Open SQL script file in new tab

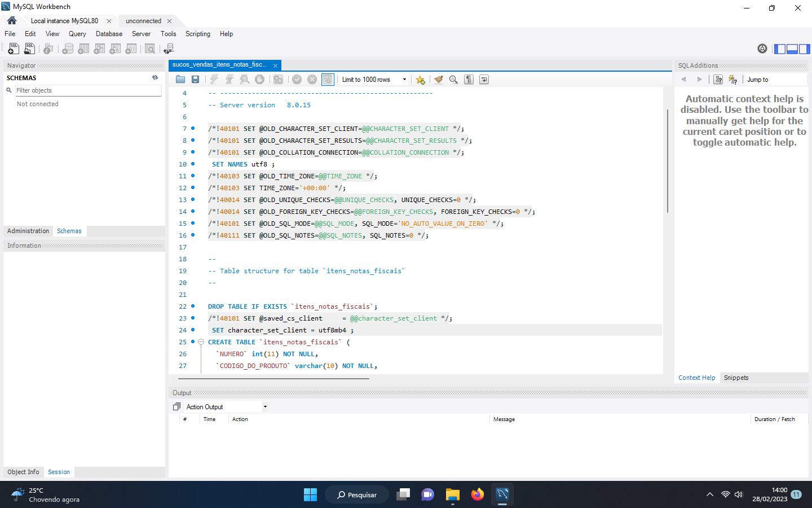(x=29, y=49)
